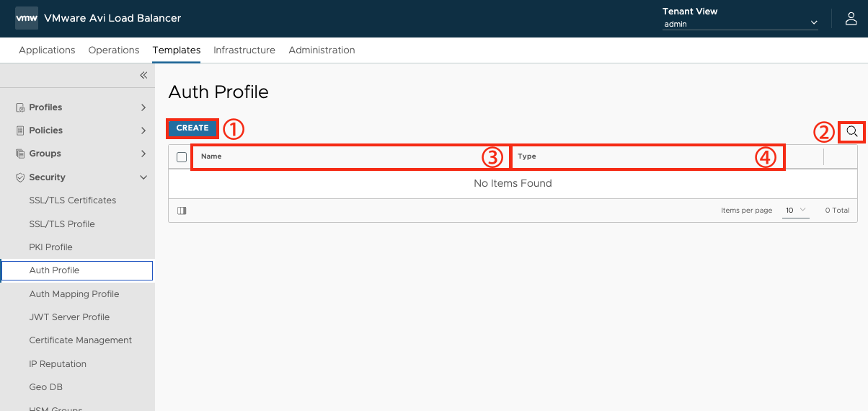Click the Profiles document icon
The width and height of the screenshot is (868, 411).
[20, 107]
